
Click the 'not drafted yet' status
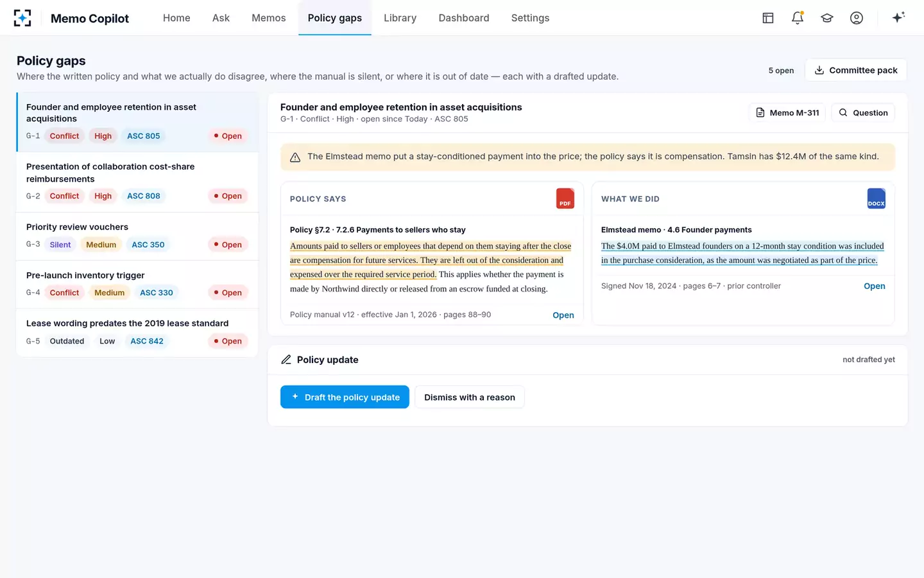pyautogui.click(x=868, y=360)
